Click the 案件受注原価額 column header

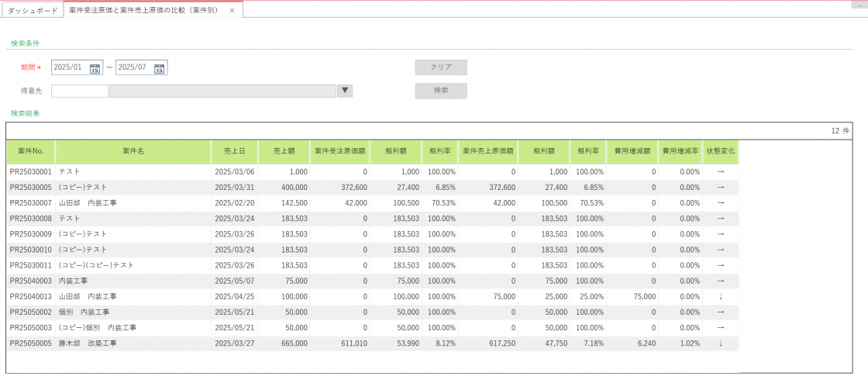[x=340, y=152]
